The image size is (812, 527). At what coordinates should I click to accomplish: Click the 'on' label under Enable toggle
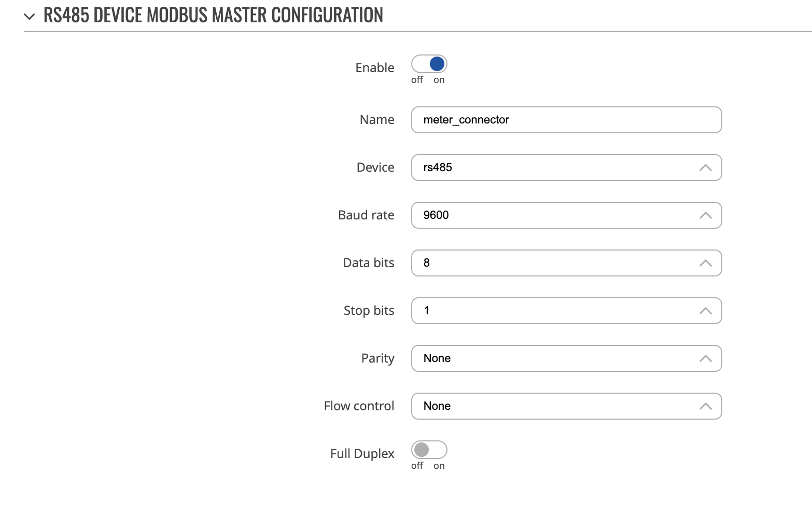tap(439, 80)
